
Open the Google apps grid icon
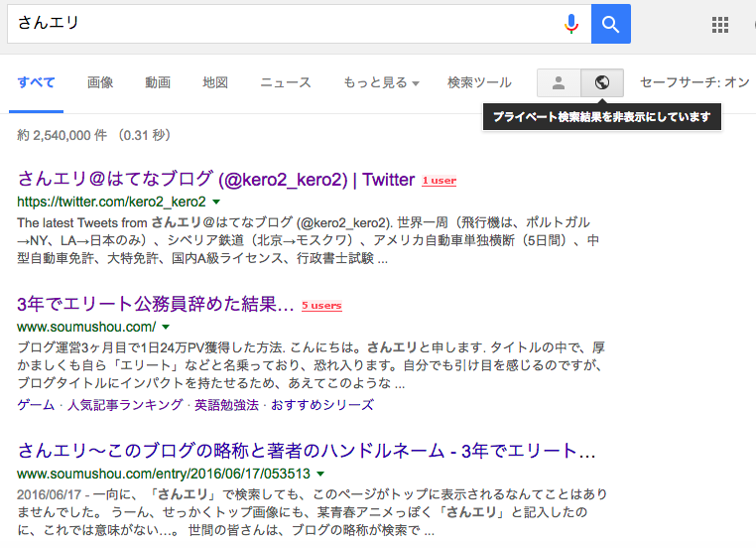coord(720,25)
